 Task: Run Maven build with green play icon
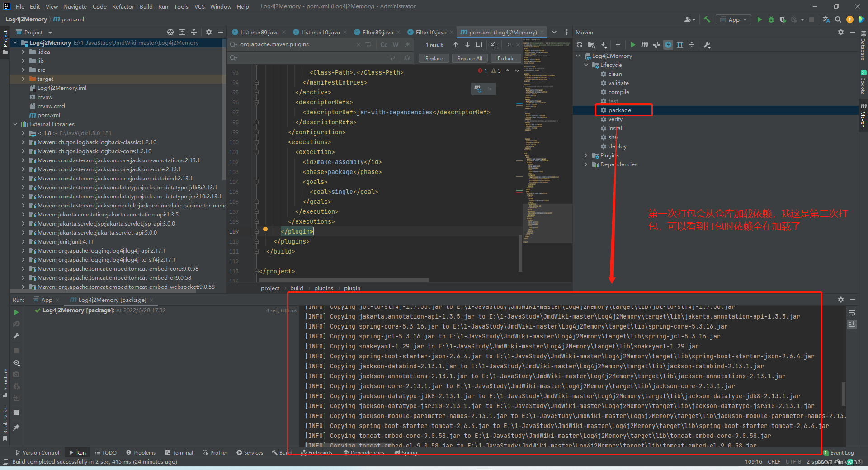[633, 45]
